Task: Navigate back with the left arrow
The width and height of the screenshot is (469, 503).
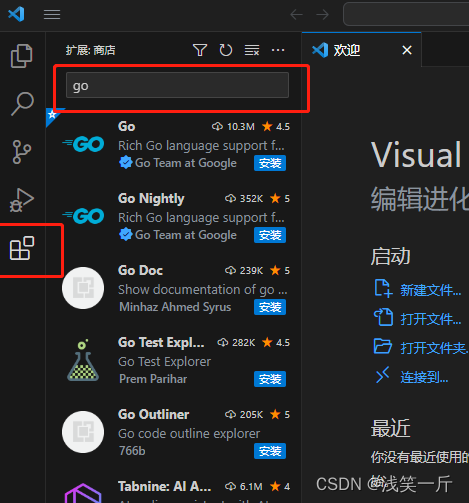Action: coord(296,14)
